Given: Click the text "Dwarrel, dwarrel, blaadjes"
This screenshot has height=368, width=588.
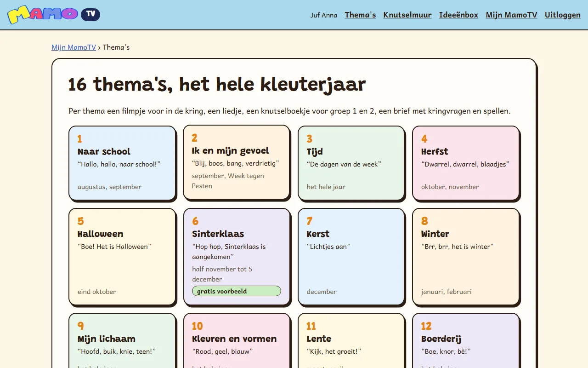Looking at the screenshot, I should 465,164.
